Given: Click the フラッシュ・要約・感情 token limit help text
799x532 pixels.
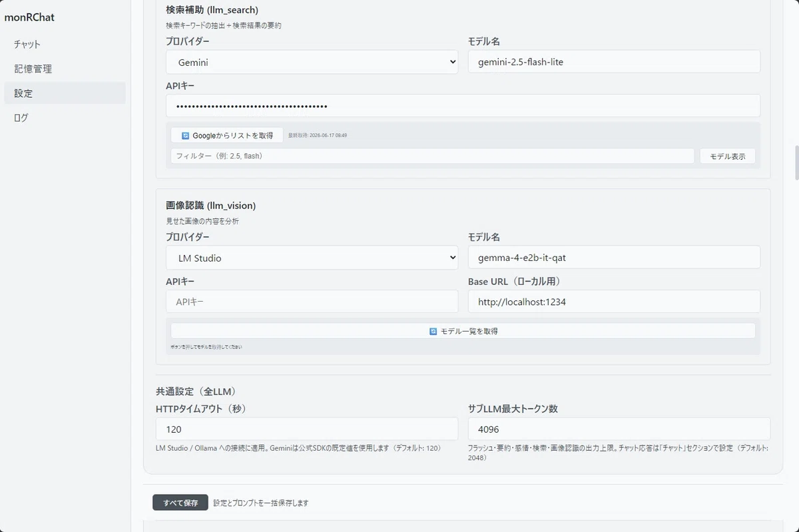Looking at the screenshot, I should pyautogui.click(x=618, y=453).
